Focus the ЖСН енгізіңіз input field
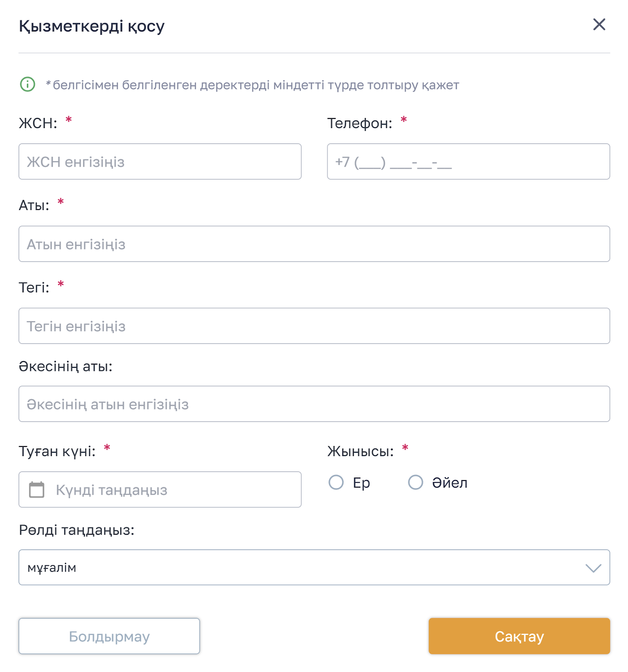 point(160,162)
